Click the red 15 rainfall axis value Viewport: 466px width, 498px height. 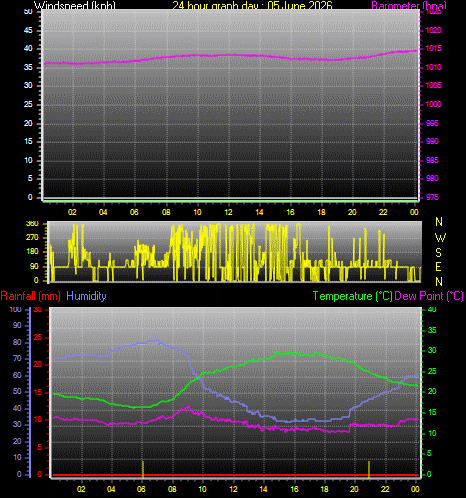[38, 393]
